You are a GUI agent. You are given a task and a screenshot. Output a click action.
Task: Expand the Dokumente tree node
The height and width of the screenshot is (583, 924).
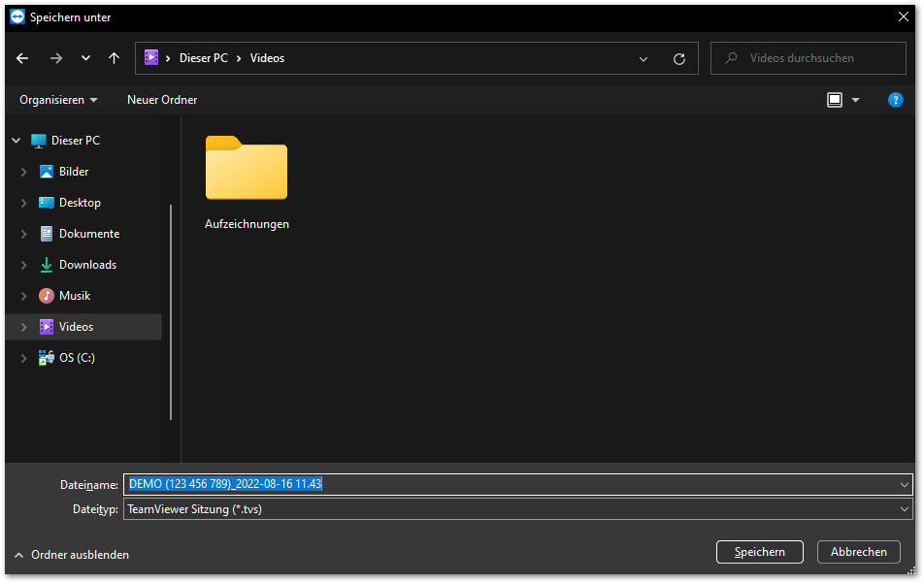[x=23, y=234]
